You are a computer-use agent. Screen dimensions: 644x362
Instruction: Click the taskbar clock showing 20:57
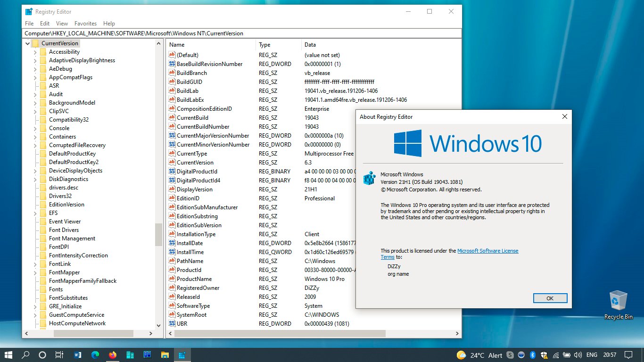click(x=610, y=355)
